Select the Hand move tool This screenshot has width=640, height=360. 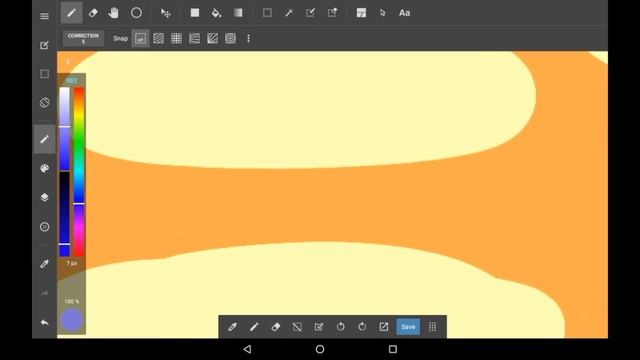pos(113,13)
